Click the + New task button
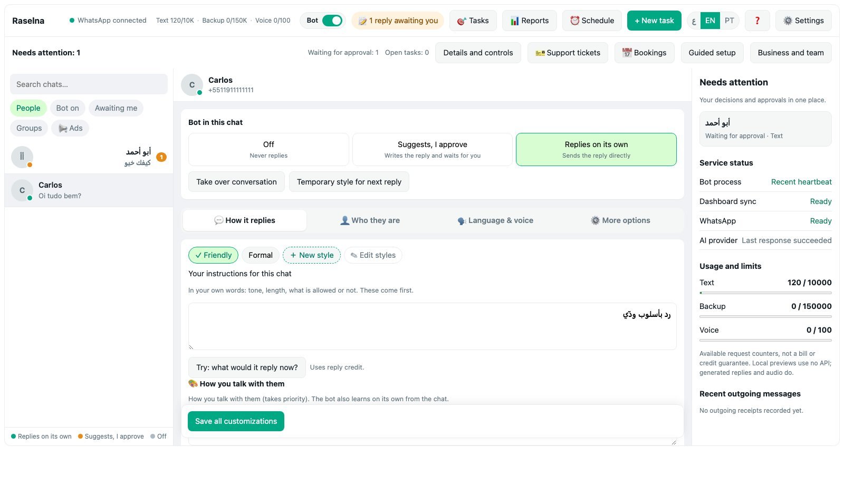 654,21
